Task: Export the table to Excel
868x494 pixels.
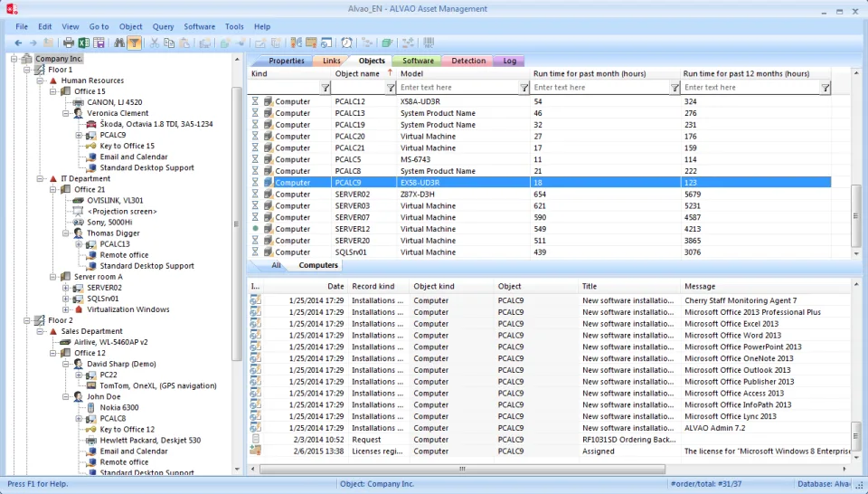Action: coord(83,43)
